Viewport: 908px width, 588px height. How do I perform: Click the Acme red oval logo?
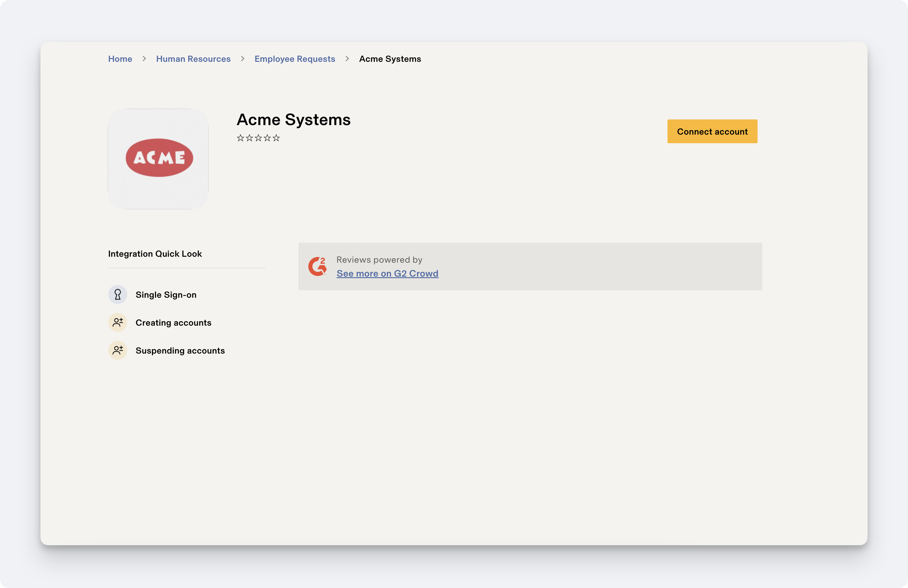[x=159, y=157]
